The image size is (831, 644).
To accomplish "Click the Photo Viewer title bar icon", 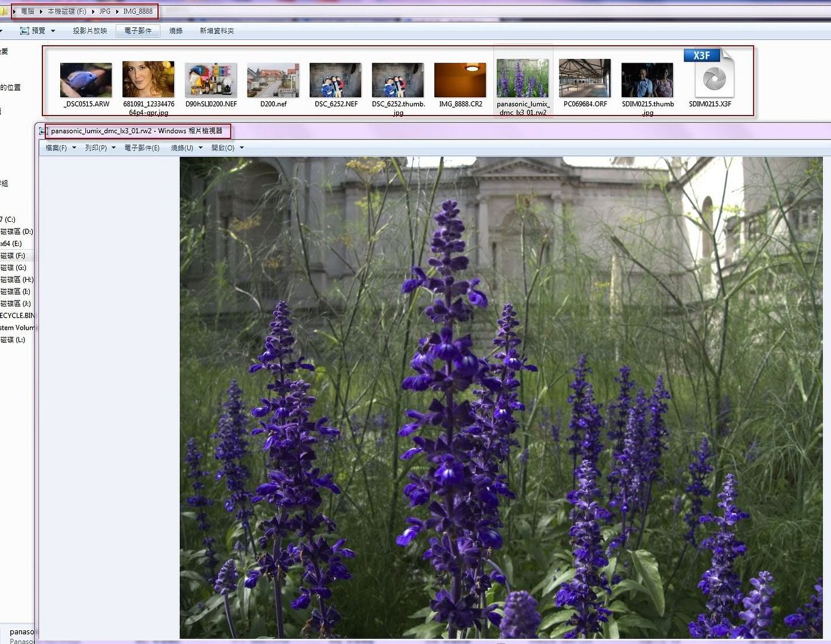I will point(42,131).
